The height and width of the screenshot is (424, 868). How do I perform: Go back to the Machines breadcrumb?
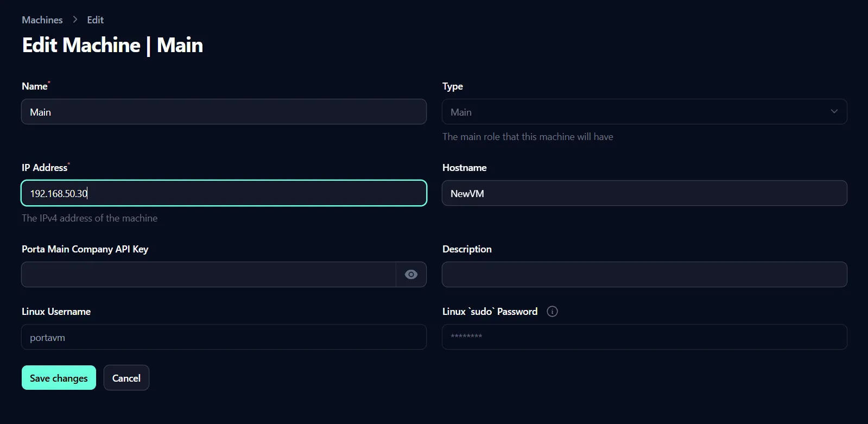point(42,20)
